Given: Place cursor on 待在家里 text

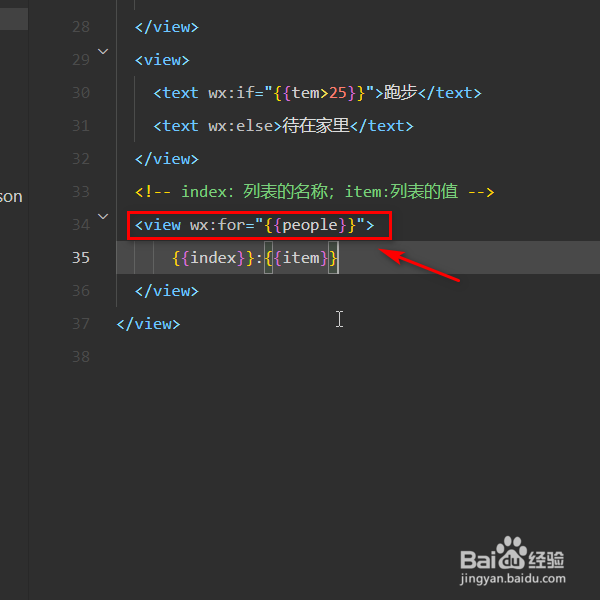Looking at the screenshot, I should click(x=316, y=126).
